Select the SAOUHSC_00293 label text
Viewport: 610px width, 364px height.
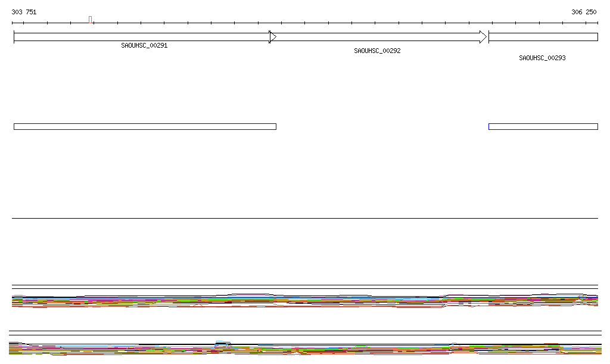click(542, 58)
